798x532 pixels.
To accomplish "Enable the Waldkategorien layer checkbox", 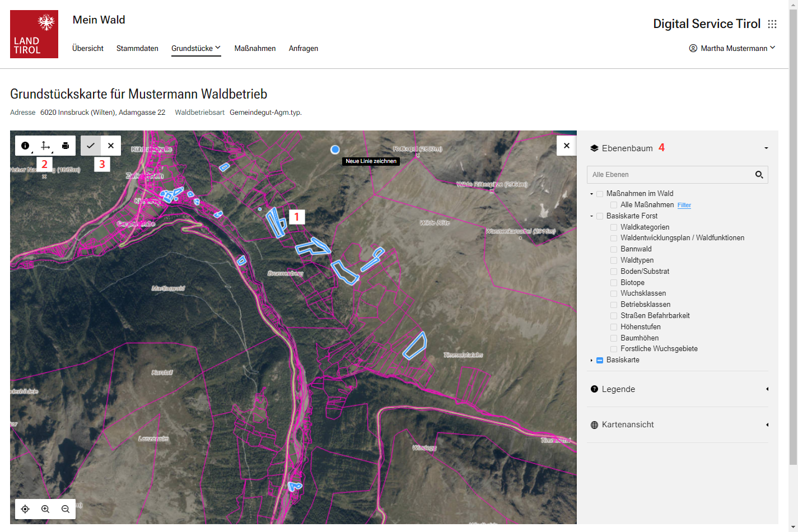I will 614,227.
